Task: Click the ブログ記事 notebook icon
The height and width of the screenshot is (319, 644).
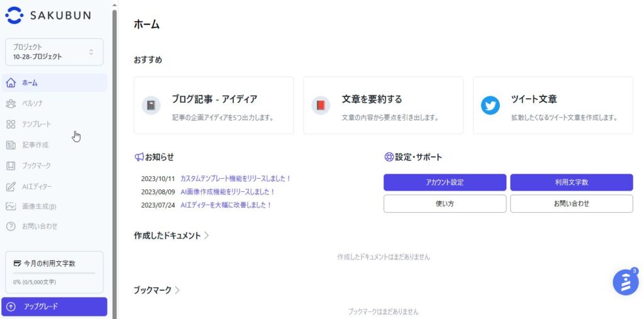Action: pos(151,106)
